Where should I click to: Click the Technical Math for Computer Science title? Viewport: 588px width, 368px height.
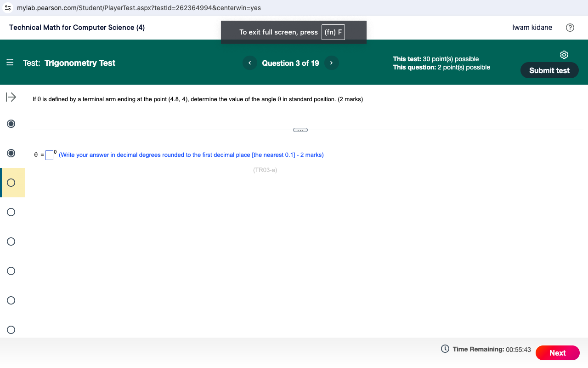pos(77,28)
